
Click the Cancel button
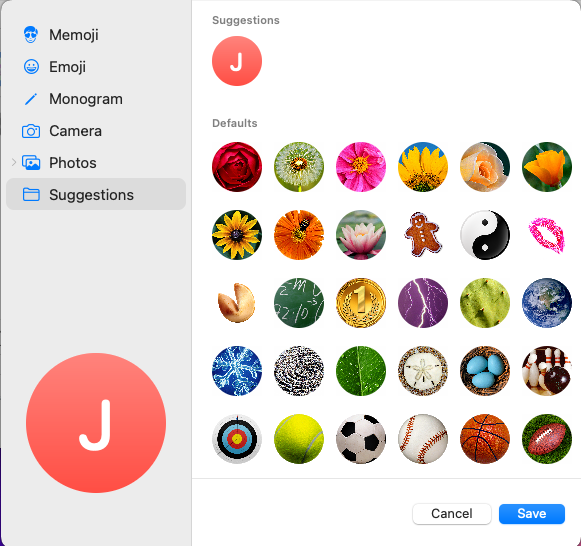452,514
